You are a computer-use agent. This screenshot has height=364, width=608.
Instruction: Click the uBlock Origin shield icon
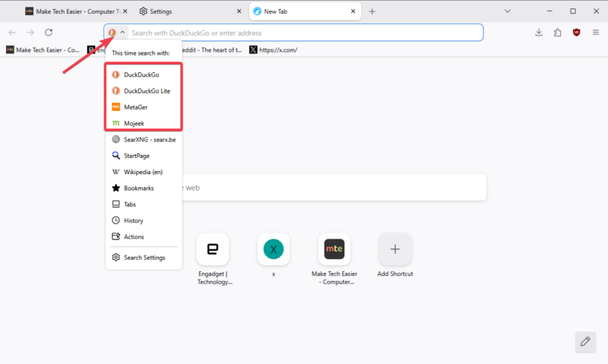click(x=577, y=33)
